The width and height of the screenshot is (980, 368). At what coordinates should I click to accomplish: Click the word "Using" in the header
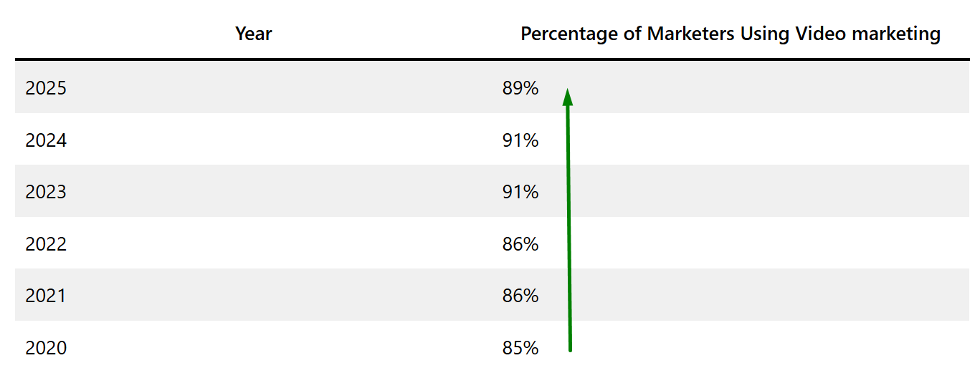[x=766, y=34]
